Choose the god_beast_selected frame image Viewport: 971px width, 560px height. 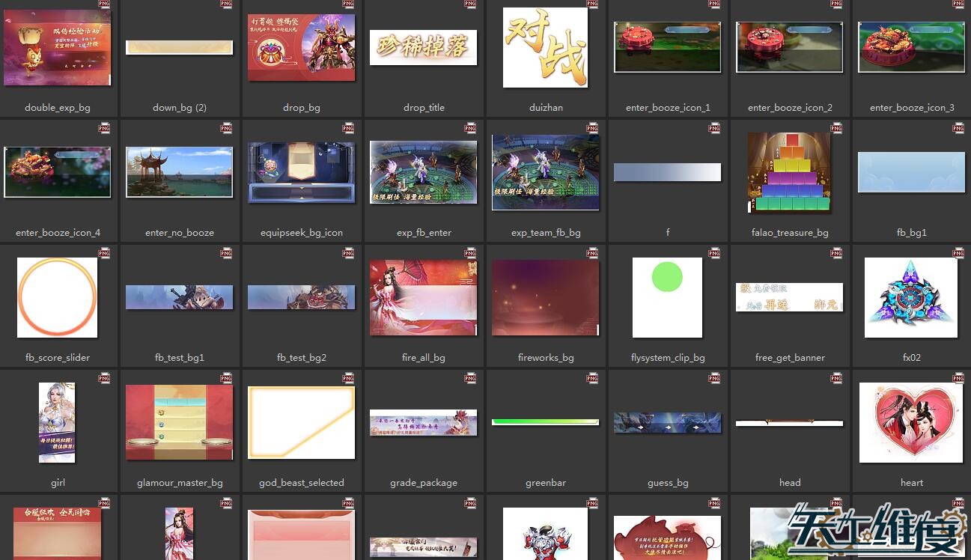302,422
